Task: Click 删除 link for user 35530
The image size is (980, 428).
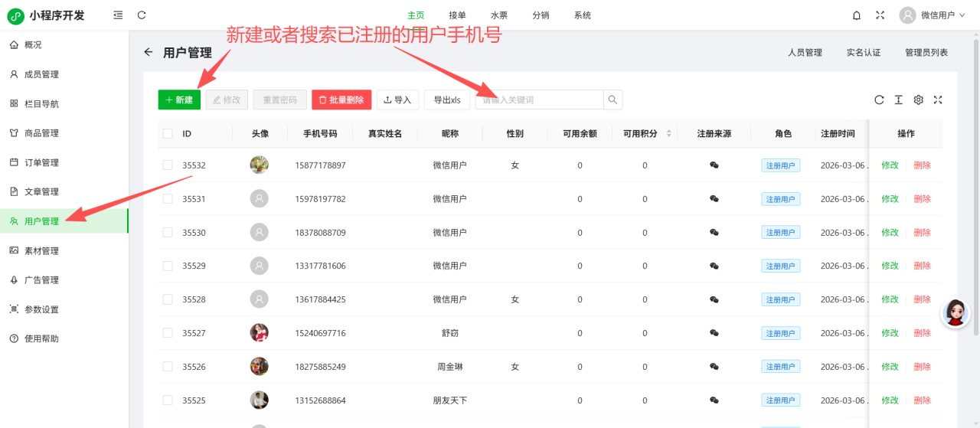Action: (x=922, y=233)
